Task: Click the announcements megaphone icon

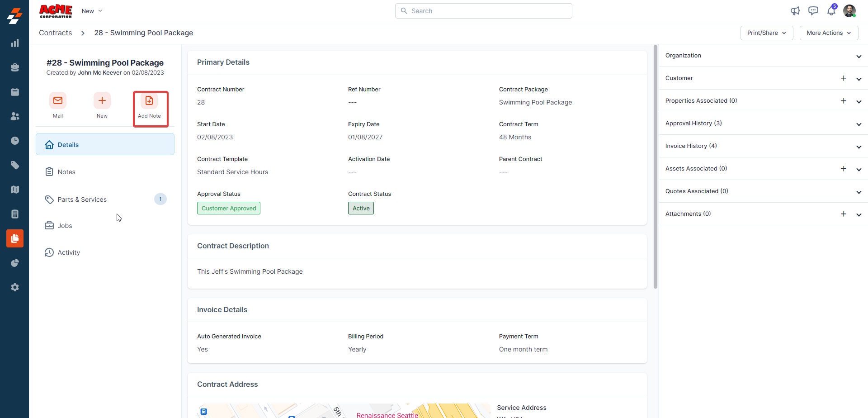Action: click(x=795, y=11)
